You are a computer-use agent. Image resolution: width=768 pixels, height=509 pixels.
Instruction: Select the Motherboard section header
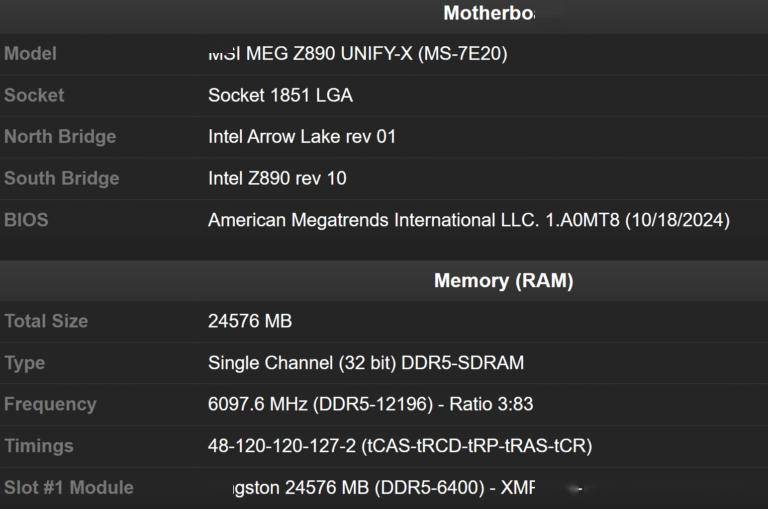point(489,13)
